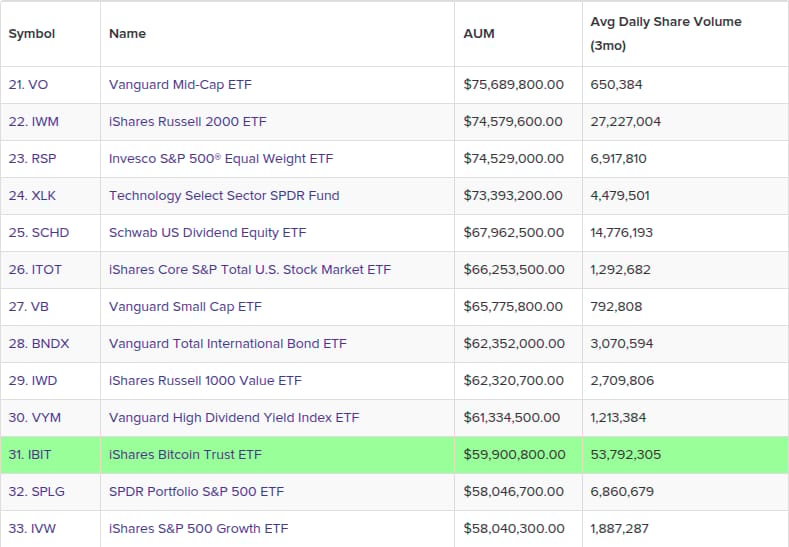This screenshot has height=547, width=789.
Task: Open the VO symbol link
Action: (x=28, y=85)
